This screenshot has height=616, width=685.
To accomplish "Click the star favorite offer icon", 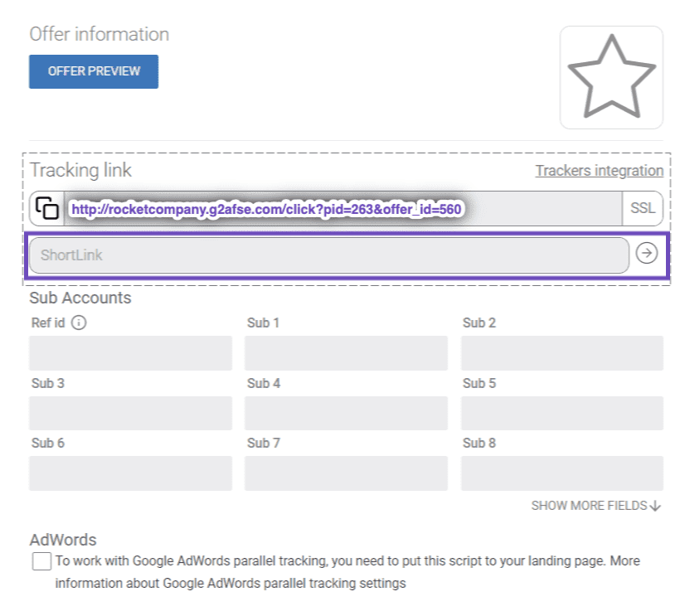I will coord(611,77).
